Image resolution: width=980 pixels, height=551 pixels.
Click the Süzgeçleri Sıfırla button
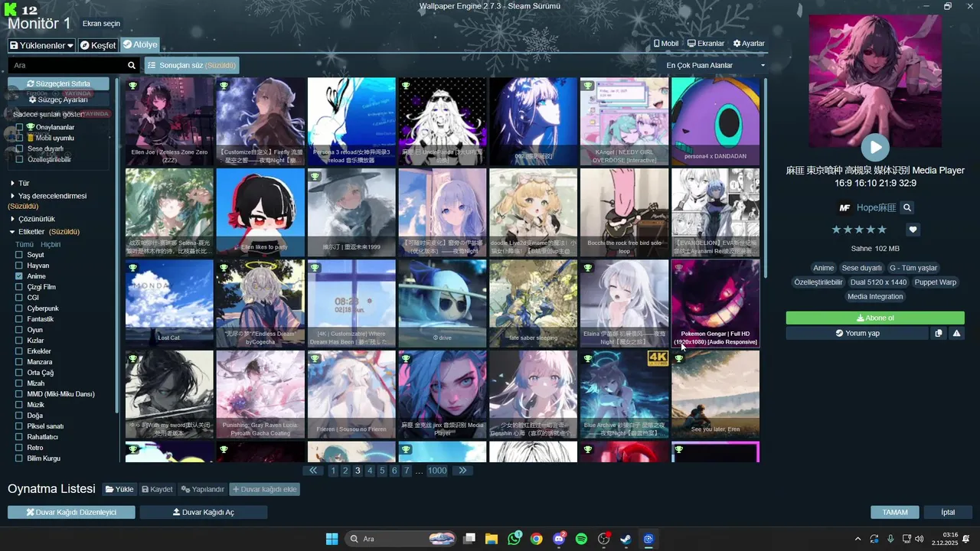pos(58,83)
